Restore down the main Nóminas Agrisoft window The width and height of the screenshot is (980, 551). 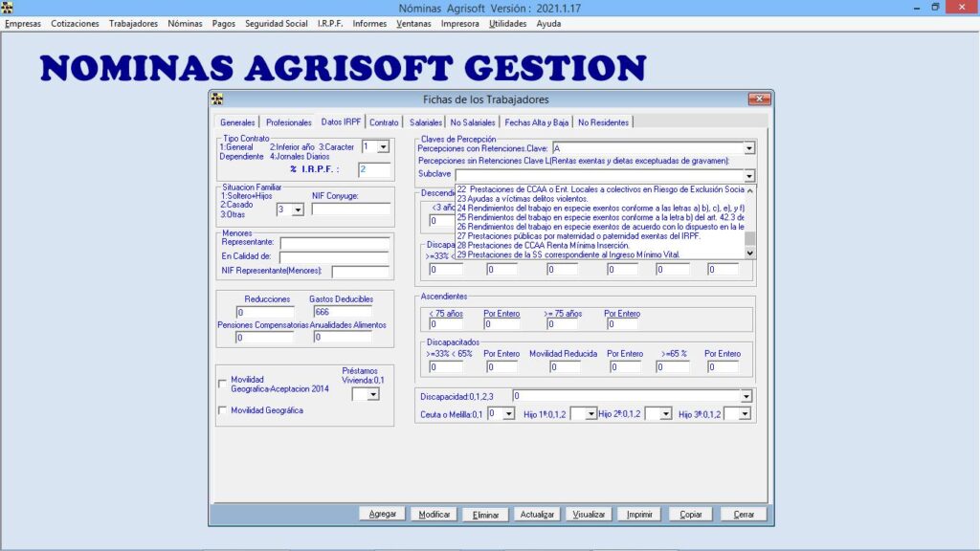coord(935,8)
